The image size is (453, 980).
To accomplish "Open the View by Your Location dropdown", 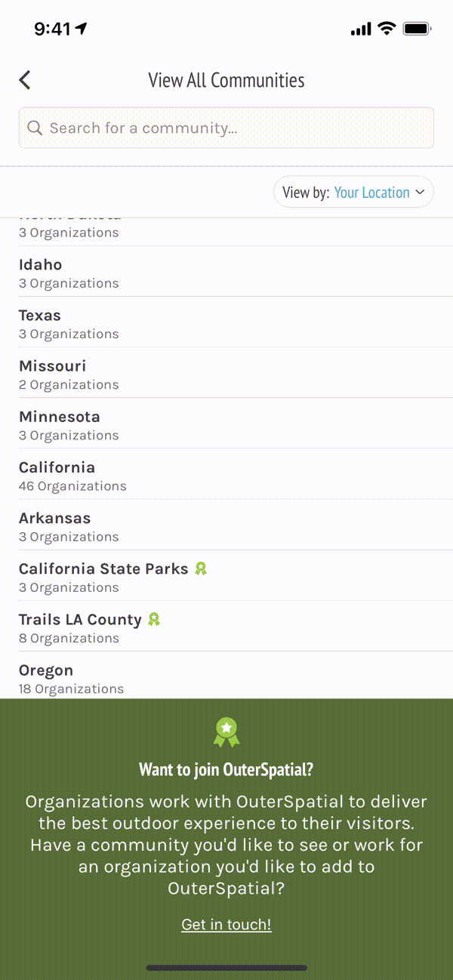I will tap(353, 192).
